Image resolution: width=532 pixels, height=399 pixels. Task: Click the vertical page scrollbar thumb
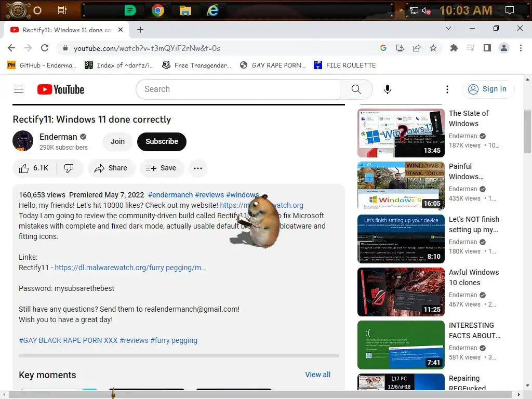pos(527,131)
